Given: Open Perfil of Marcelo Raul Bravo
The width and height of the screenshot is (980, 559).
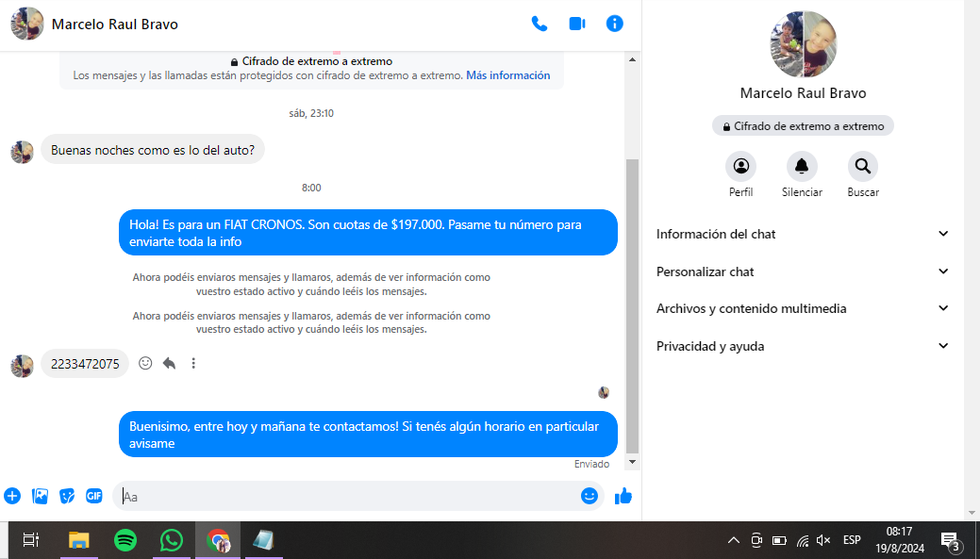Looking at the screenshot, I should click(x=740, y=166).
